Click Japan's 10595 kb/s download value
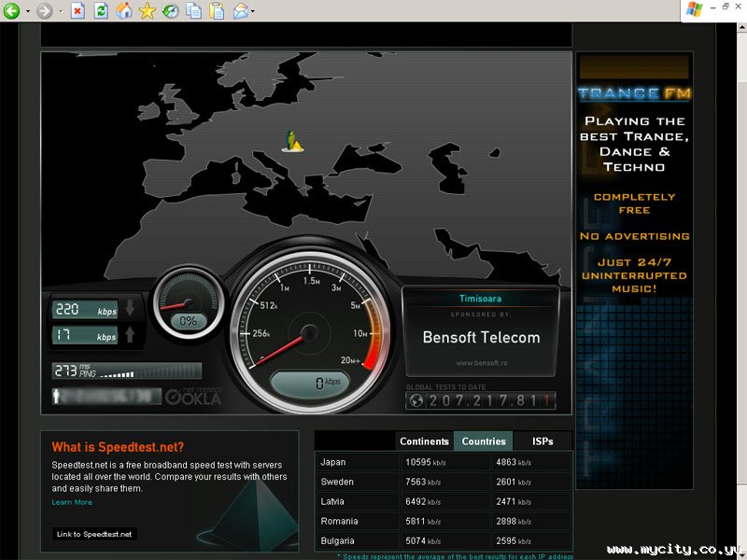747x560 pixels. click(426, 462)
